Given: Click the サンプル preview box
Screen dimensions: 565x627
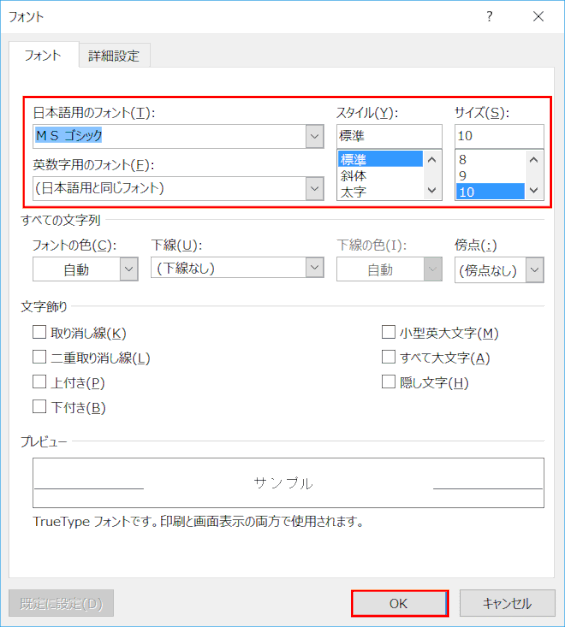Looking at the screenshot, I should (288, 483).
